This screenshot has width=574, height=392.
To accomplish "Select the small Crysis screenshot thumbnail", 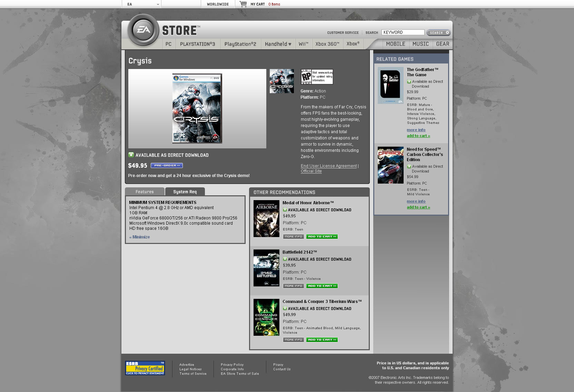I will point(282,81).
